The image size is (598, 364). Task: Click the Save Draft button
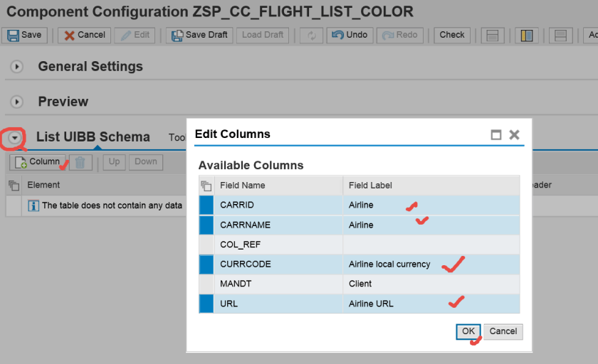tap(199, 35)
